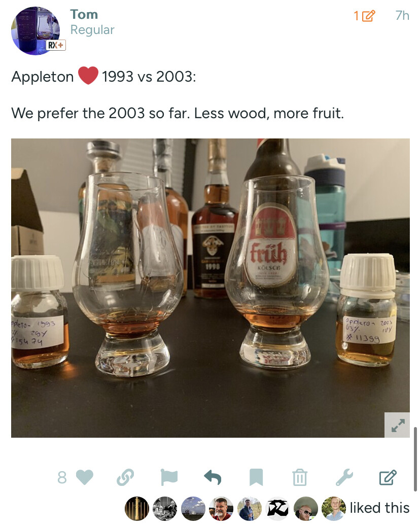The height and width of the screenshot is (529, 420).
Task: Open admin actions via wrench icon
Action: click(x=344, y=477)
